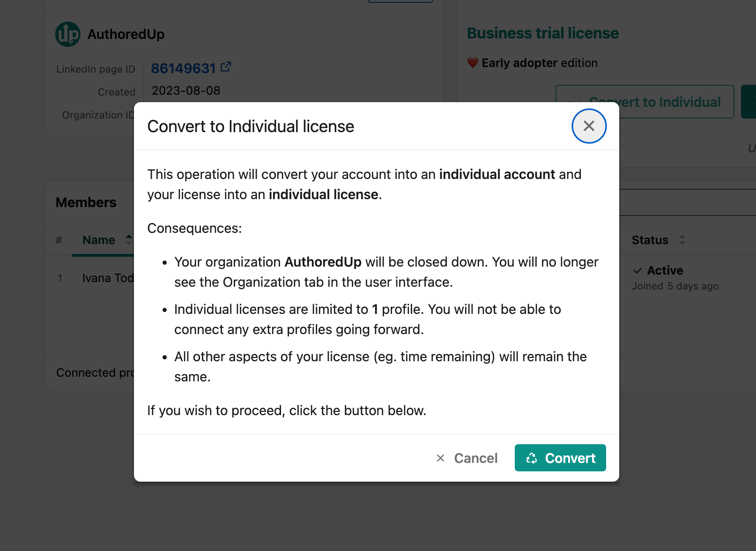Click the Active status checkmark icon
Viewport: 756px width, 551px height.
pyautogui.click(x=637, y=270)
